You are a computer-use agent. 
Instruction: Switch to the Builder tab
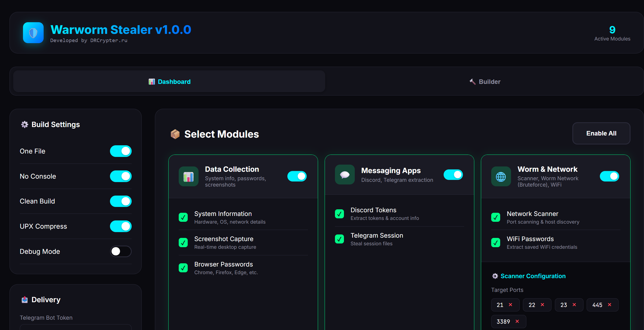[x=484, y=82]
